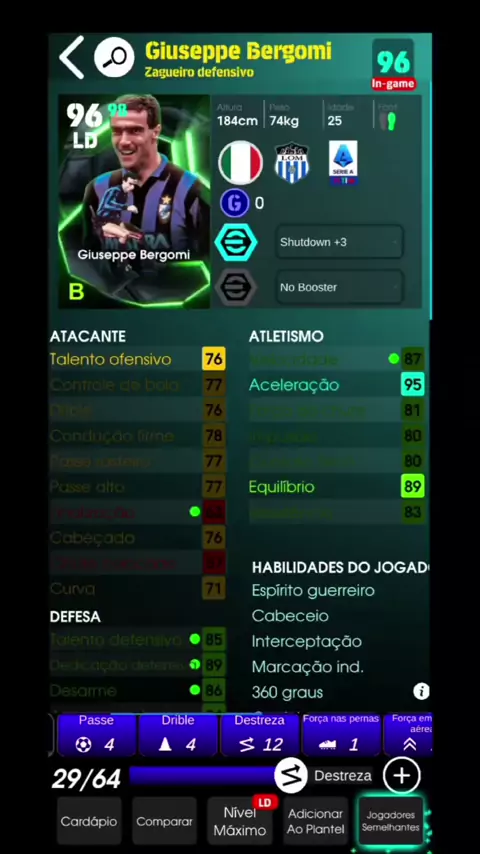Open the Shutdown +3 booster dropdown
The image size is (480, 854).
339,242
